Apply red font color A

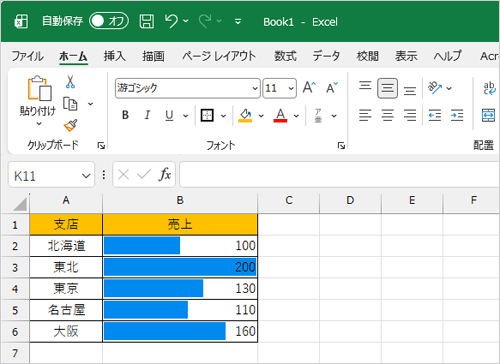point(280,115)
